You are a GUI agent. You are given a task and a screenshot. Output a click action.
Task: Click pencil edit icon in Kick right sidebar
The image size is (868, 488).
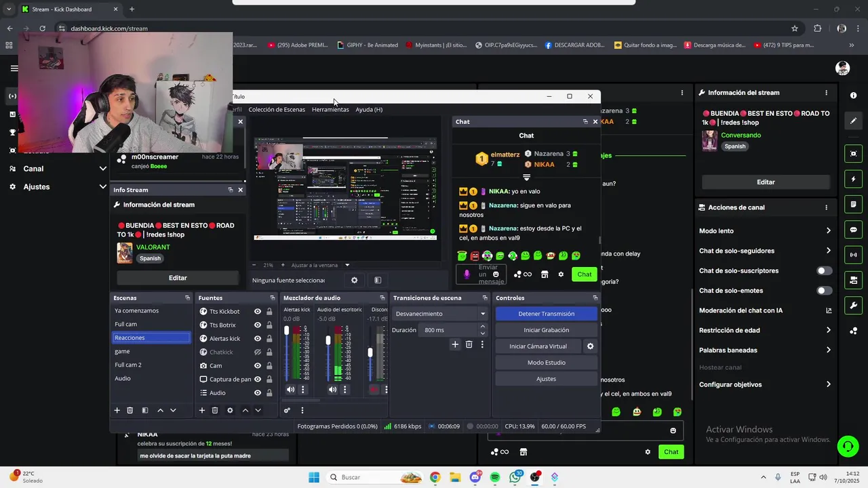click(854, 121)
